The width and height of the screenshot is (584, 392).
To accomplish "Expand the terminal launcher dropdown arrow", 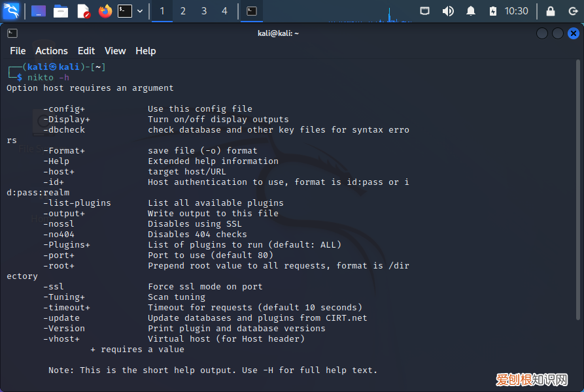I will pyautogui.click(x=140, y=11).
